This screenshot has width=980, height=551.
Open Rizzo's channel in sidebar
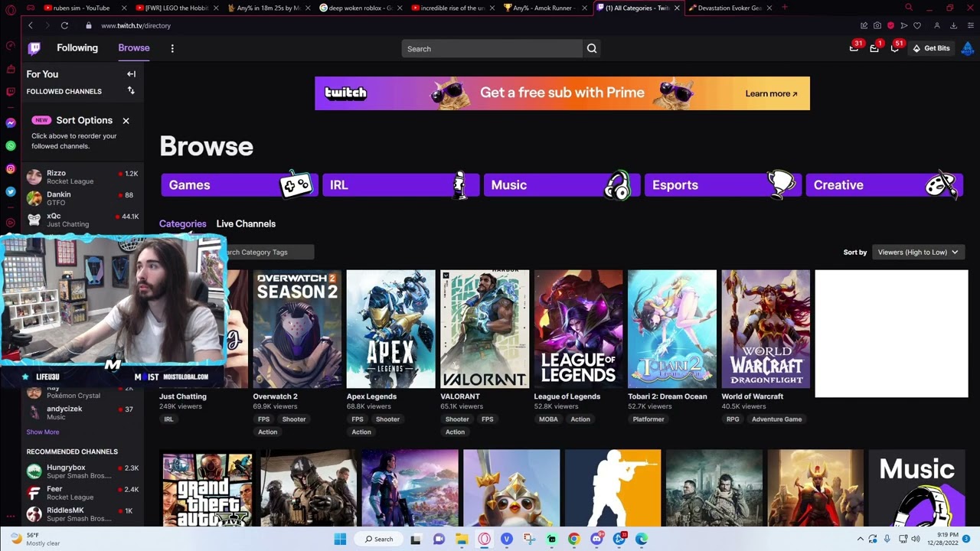pos(83,178)
